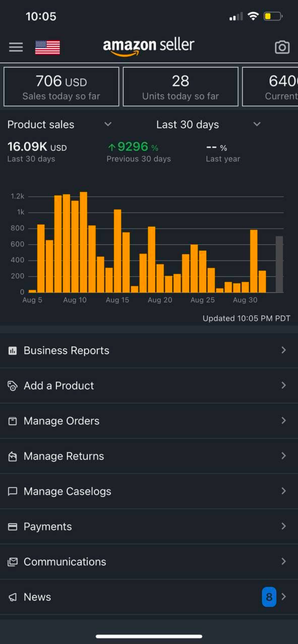Tap the Manage Caselogs chat icon
This screenshot has width=298, height=644.
(12, 491)
